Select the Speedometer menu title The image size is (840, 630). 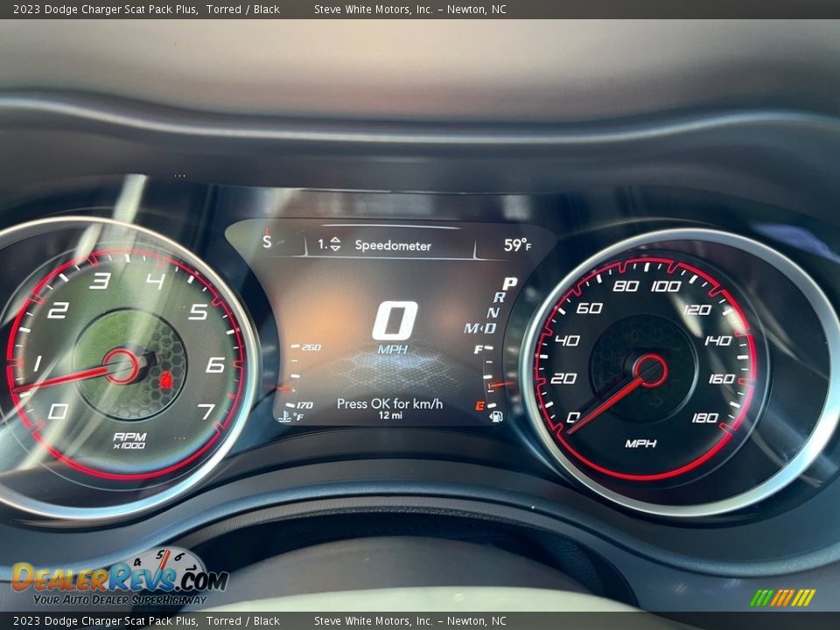click(x=393, y=245)
